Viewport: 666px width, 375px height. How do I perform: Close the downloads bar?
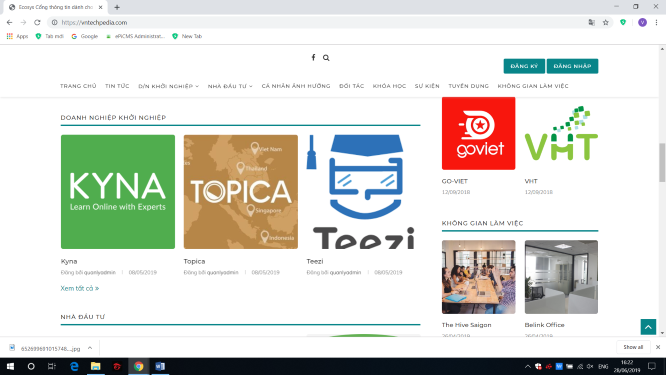click(x=658, y=347)
